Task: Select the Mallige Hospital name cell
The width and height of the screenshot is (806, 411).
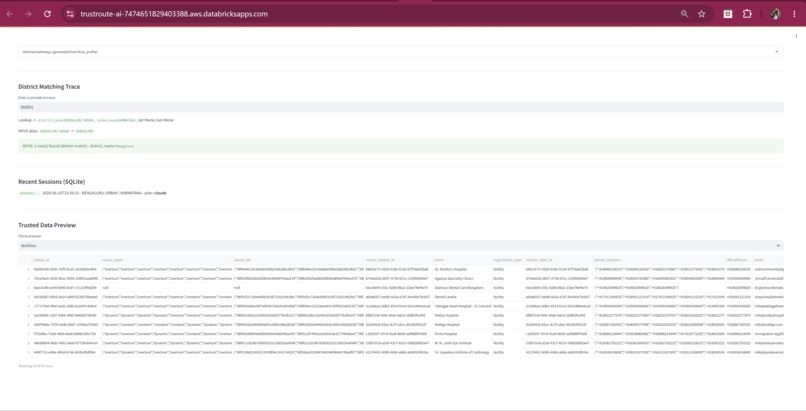Action: [x=462, y=325]
